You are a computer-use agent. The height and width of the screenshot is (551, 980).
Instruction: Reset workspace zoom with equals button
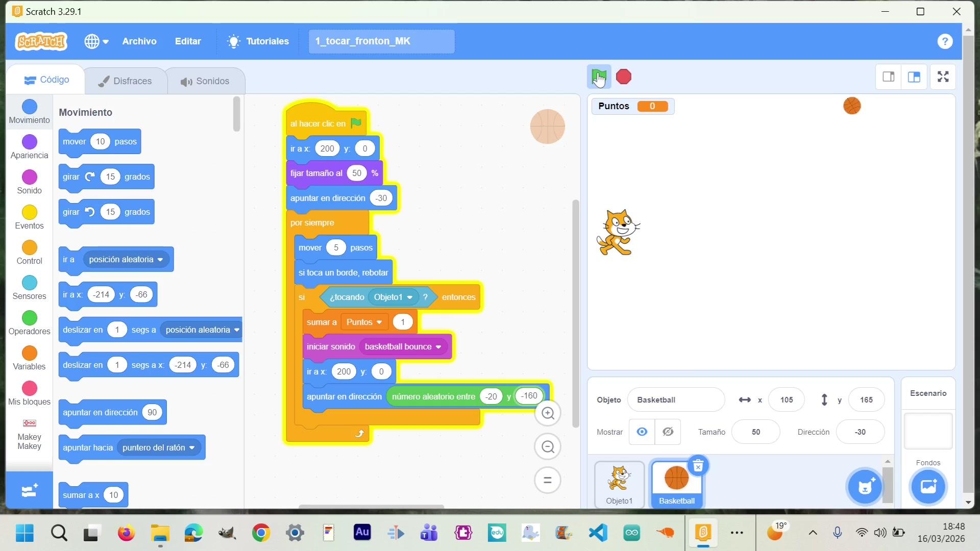pos(548,480)
